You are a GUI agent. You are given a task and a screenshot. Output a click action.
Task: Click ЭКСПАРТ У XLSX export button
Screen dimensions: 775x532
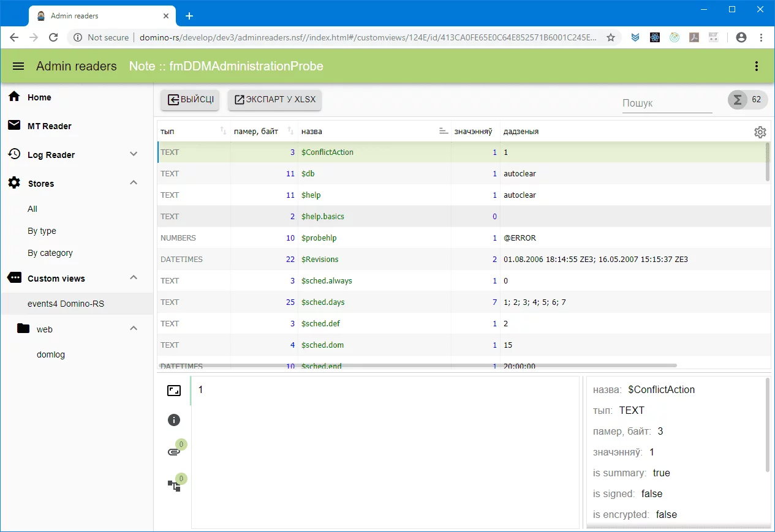click(274, 100)
